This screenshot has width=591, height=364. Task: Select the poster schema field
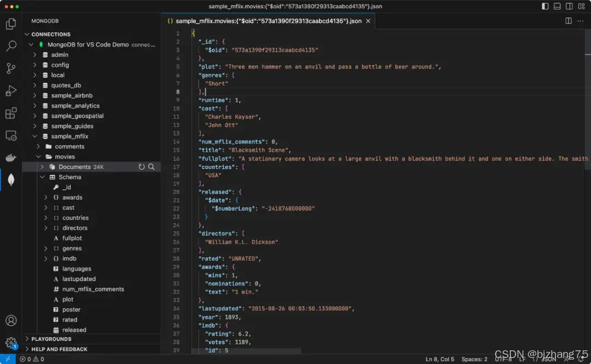coord(71,309)
